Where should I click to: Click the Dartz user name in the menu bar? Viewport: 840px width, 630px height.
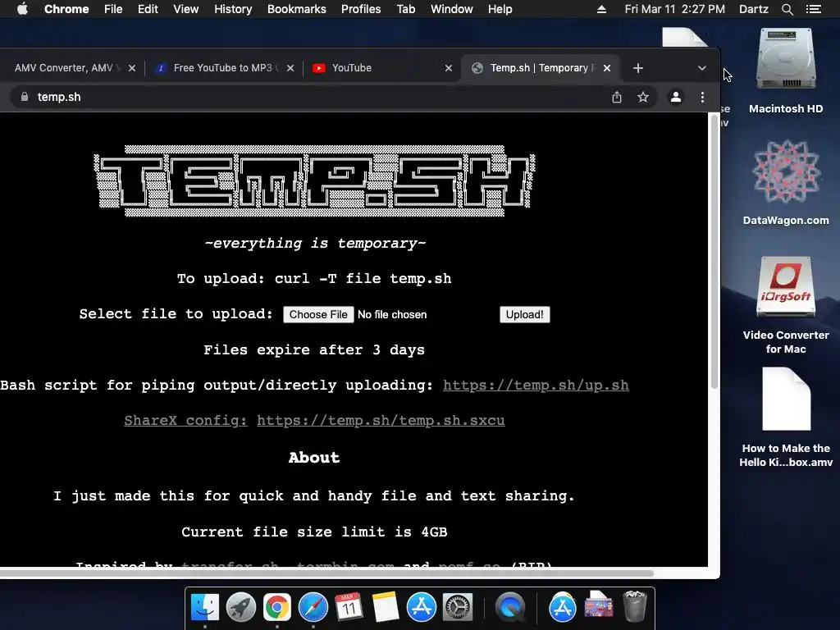(753, 9)
